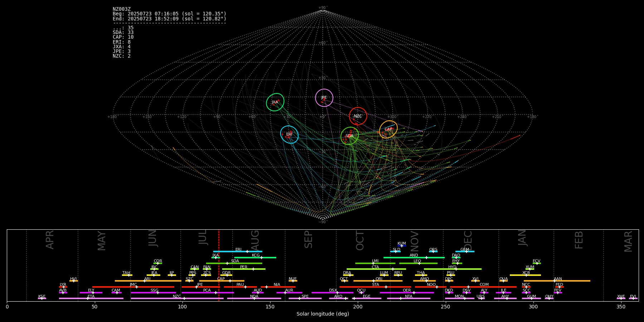Viewport: 644px width, 322px height.
Task: Click the JXA radiant circle on sky map
Action: [275, 102]
